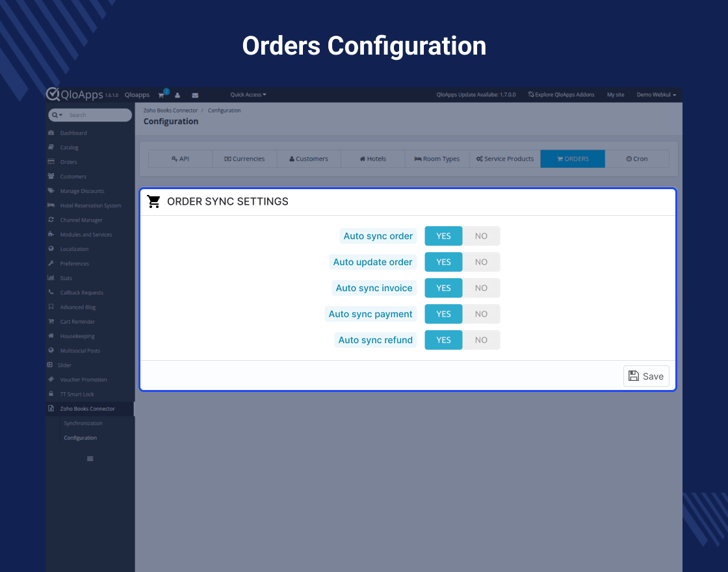Screen dimensions: 728x572
Task: Set Auto sync refund to YES
Action: point(443,340)
